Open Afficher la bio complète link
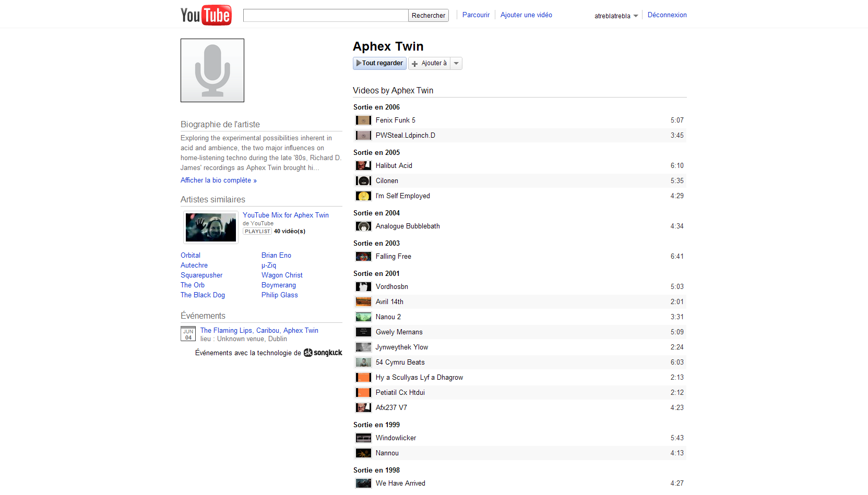868x495 pixels. pos(219,180)
